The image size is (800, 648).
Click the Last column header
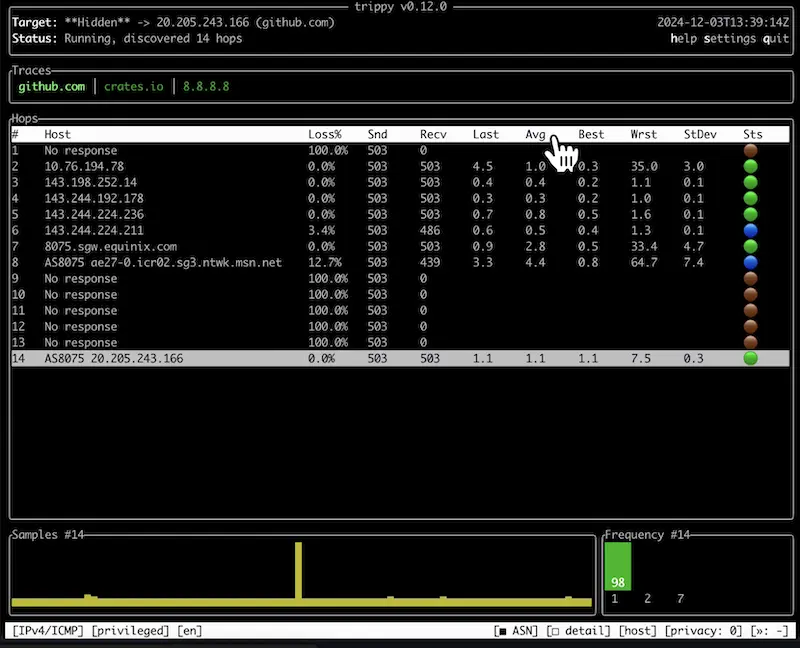(485, 134)
